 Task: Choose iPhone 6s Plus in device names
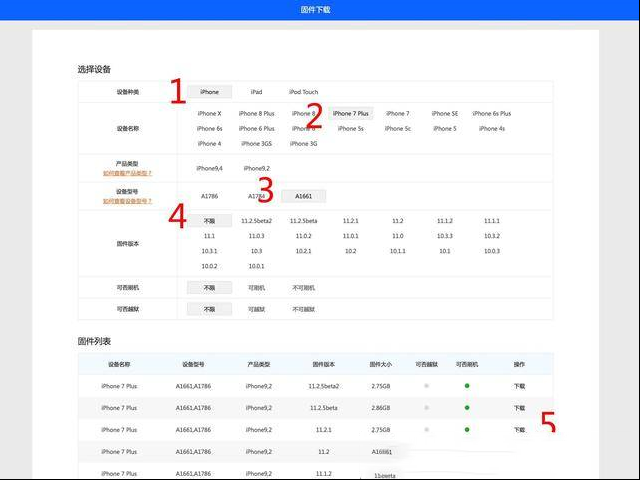click(x=492, y=113)
